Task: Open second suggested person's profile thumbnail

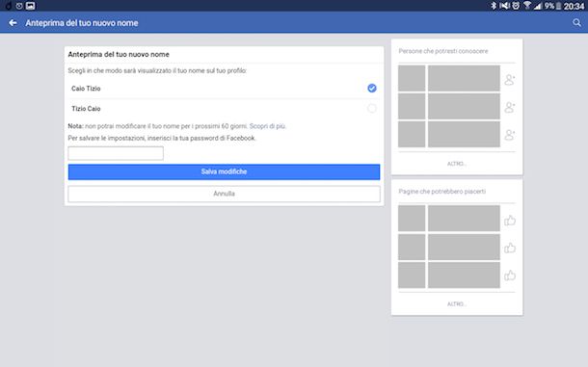Action: 412,106
